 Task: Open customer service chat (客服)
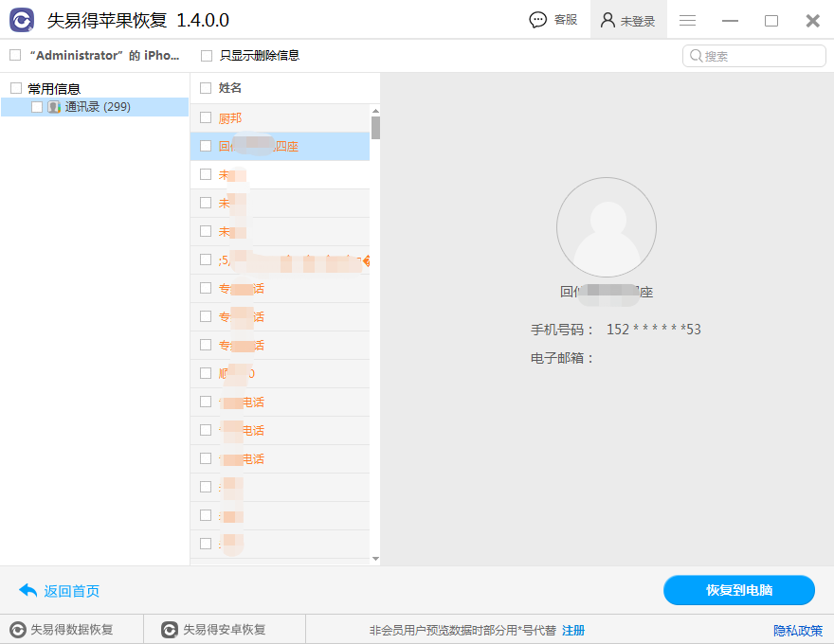coord(553,20)
